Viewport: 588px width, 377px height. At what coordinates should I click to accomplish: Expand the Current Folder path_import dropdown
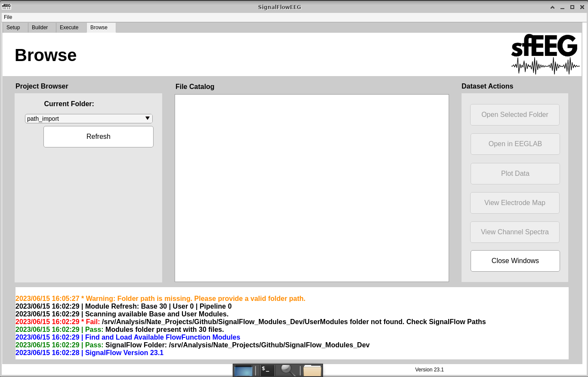click(x=89, y=119)
